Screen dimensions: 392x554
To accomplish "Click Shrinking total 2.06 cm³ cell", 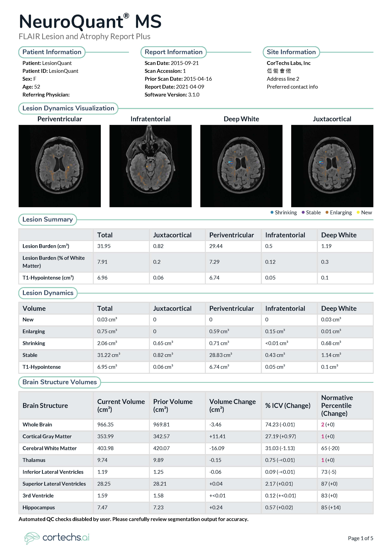I will tap(107, 343).
